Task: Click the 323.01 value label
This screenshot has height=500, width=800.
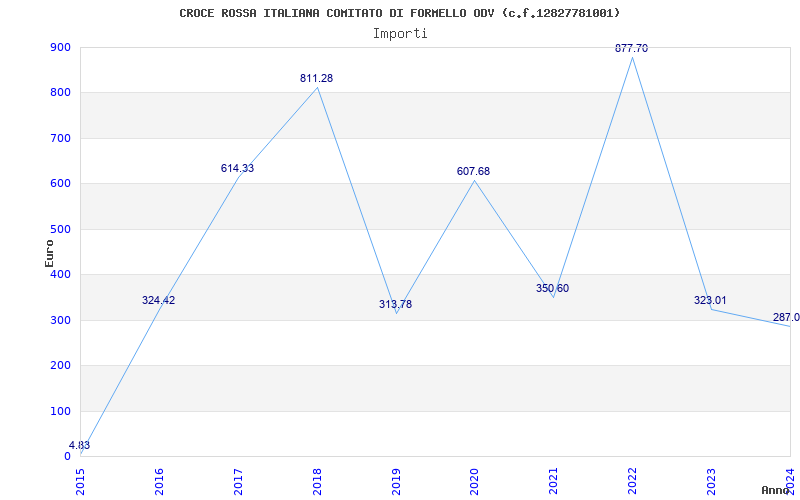Action: click(x=710, y=301)
